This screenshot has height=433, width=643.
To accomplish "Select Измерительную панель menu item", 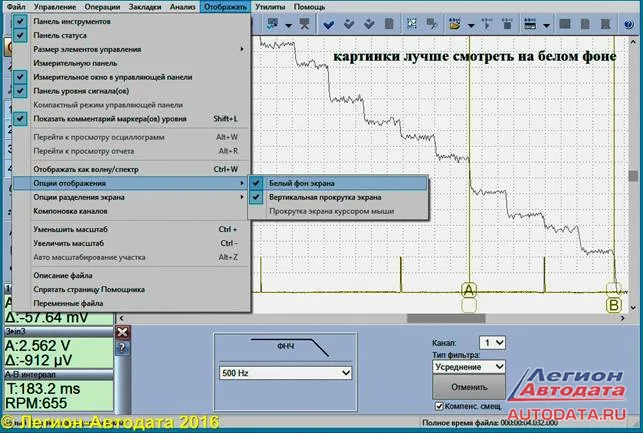I will click(x=131, y=63).
